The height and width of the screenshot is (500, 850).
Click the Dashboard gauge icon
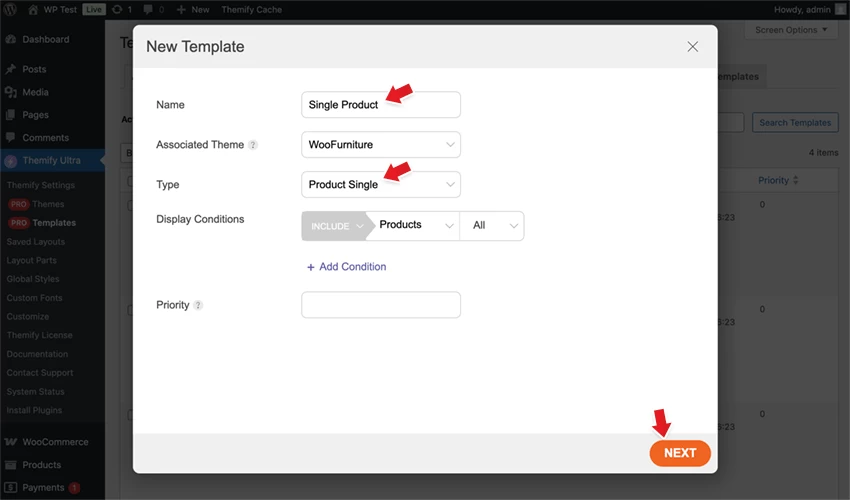[x=10, y=40]
